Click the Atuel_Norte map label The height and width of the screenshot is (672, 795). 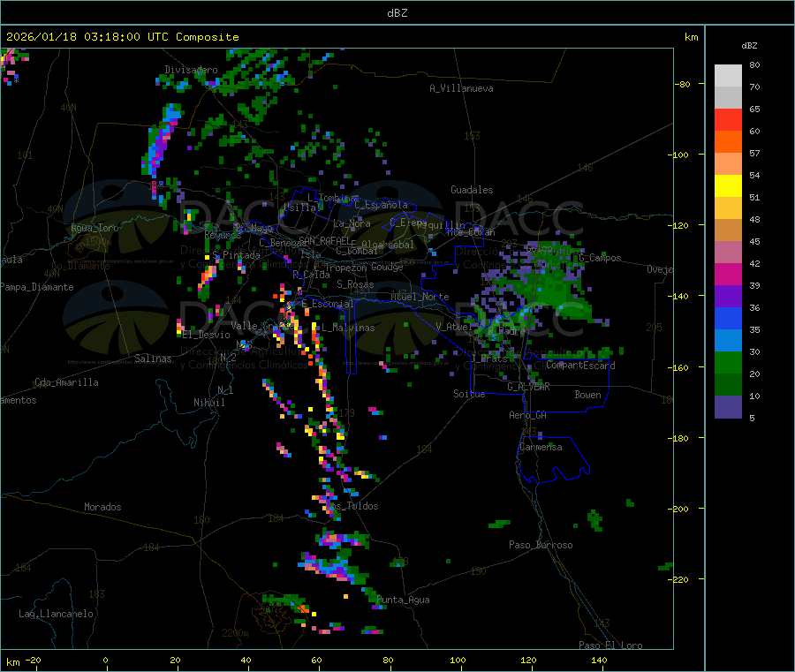point(420,297)
